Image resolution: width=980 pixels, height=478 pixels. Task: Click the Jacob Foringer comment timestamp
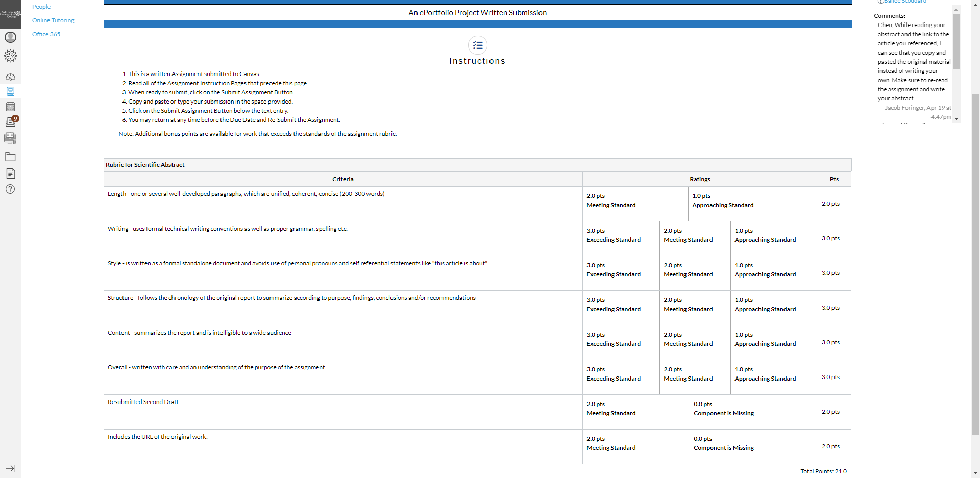tap(918, 112)
